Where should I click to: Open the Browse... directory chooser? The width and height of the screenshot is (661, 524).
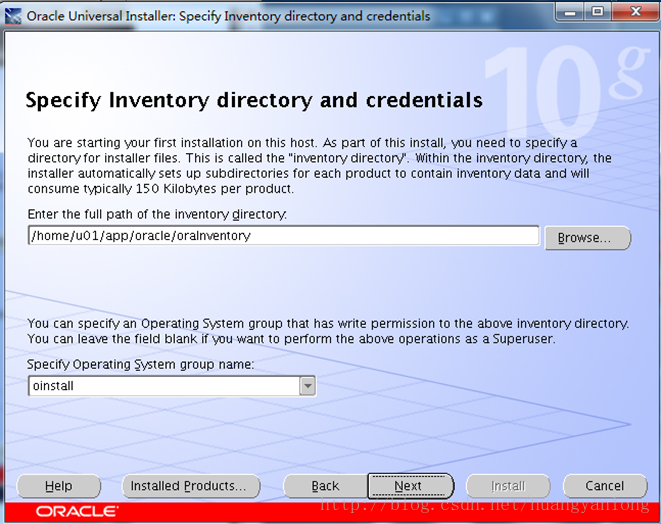(x=588, y=238)
